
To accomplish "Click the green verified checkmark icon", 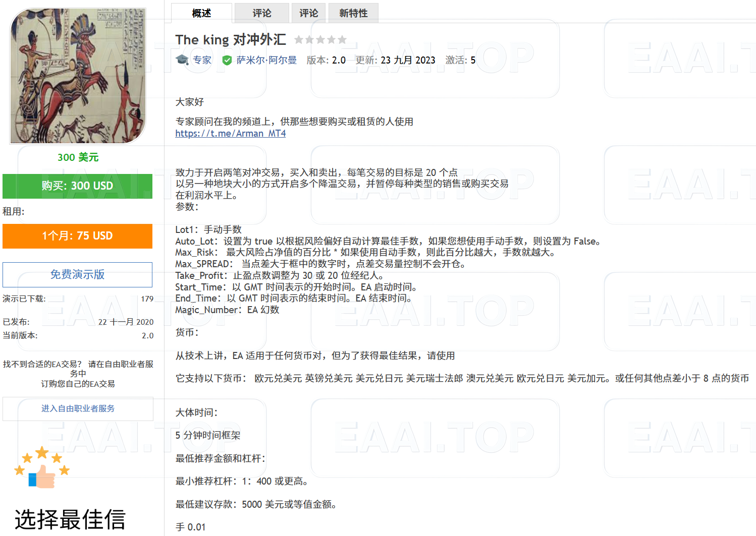I will coord(226,59).
